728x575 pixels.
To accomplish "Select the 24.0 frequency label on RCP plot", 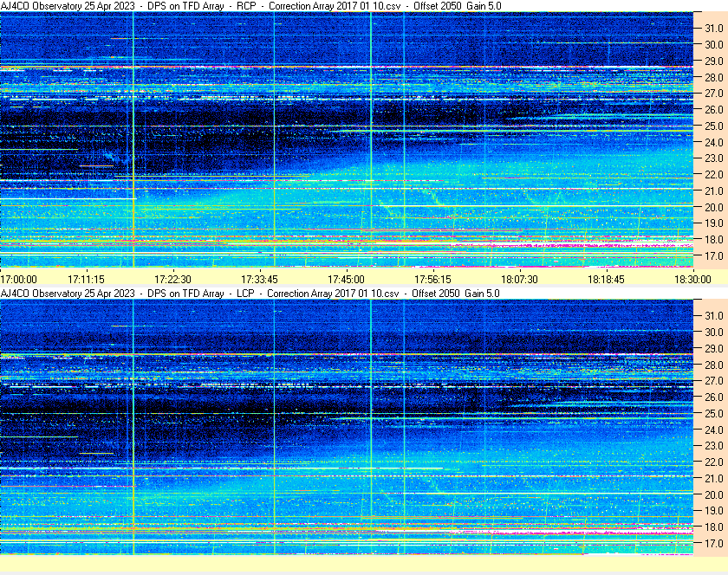I will point(714,143).
